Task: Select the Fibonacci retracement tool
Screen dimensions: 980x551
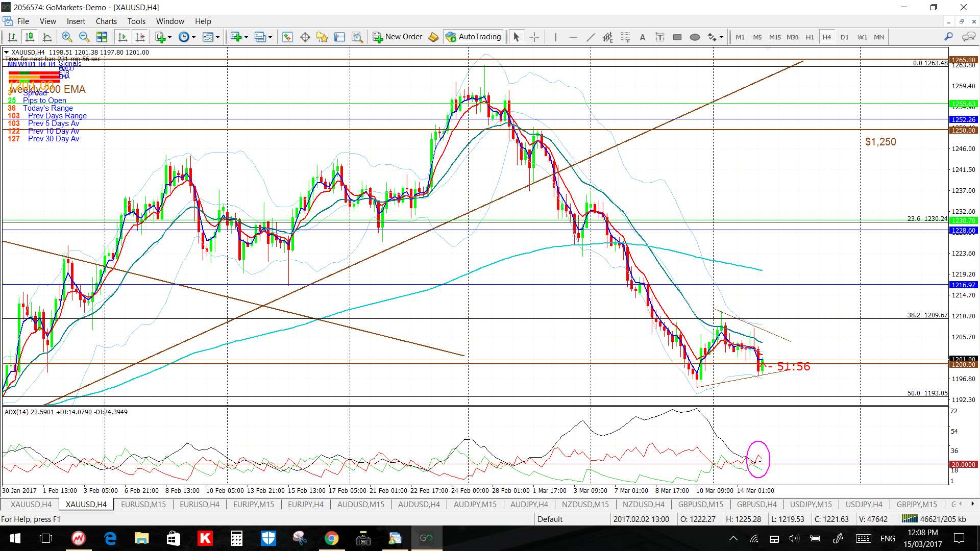Action: tap(625, 37)
